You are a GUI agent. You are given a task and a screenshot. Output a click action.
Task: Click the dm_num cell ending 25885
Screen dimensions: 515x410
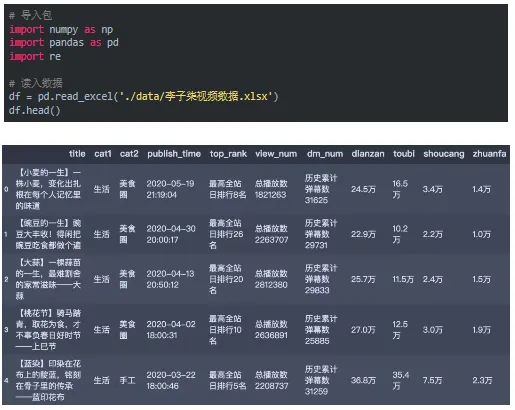[x=321, y=330]
